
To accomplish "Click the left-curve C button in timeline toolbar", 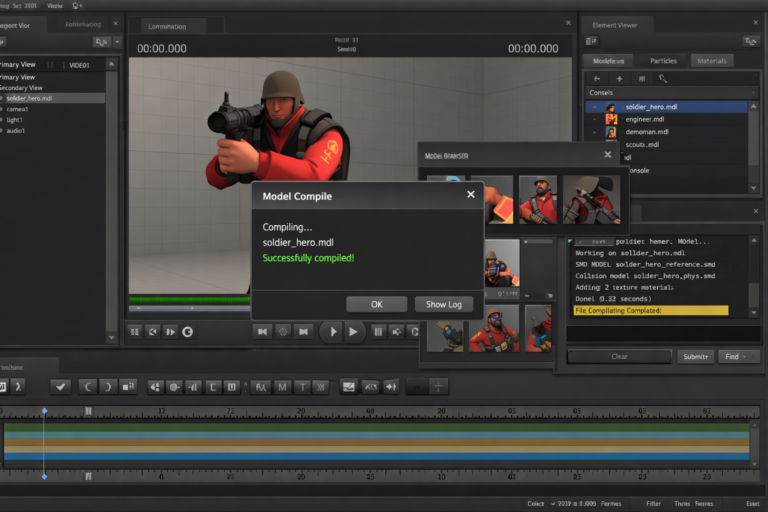I will [x=87, y=387].
